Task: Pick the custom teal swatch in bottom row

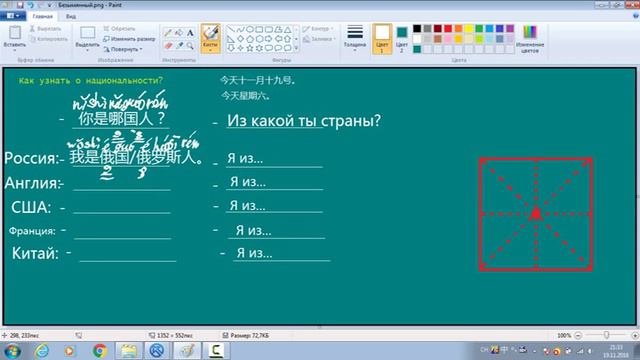Action: pos(417,49)
